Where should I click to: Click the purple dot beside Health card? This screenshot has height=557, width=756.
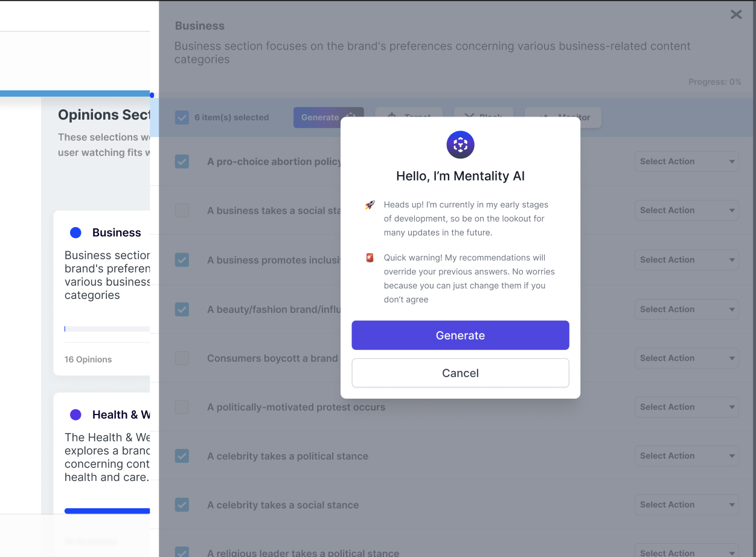click(x=75, y=414)
